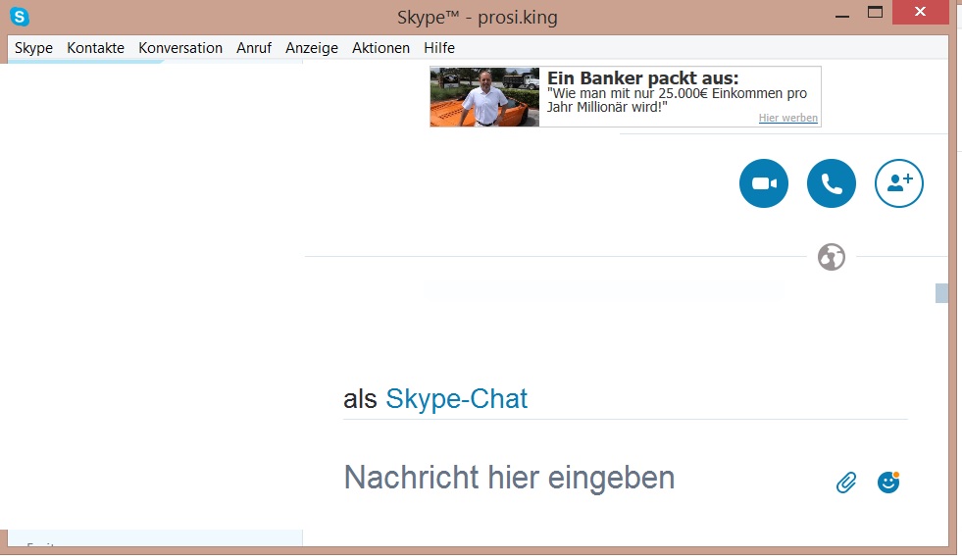The height and width of the screenshot is (560, 962).
Task: Open the Hilfe menu
Action: [x=439, y=48]
